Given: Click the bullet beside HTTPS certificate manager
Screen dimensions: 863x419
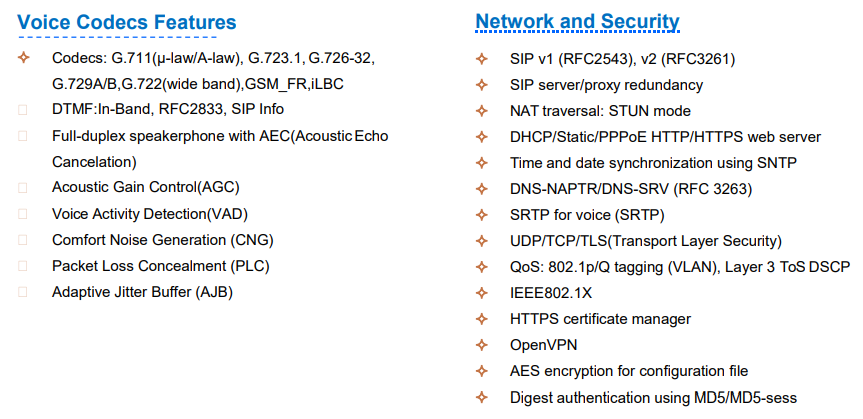Looking at the screenshot, I should [483, 319].
